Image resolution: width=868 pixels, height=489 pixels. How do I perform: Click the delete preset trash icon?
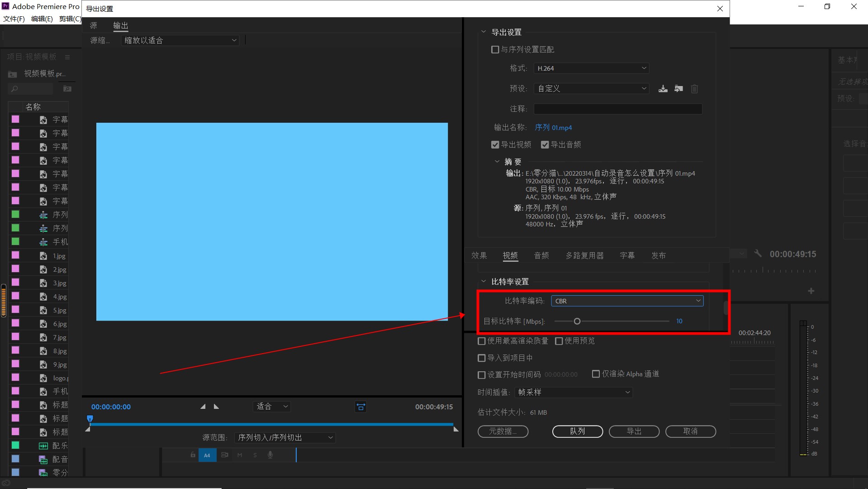point(694,89)
